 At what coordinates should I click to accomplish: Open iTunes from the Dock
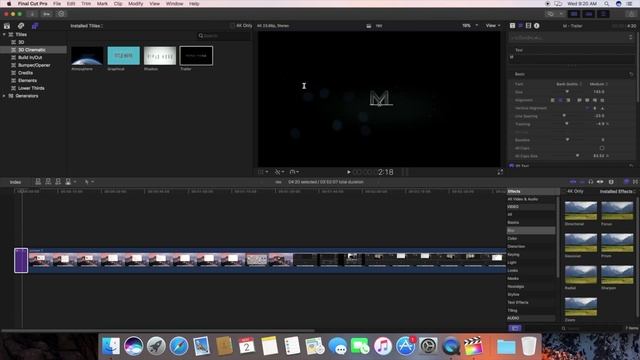(382, 346)
